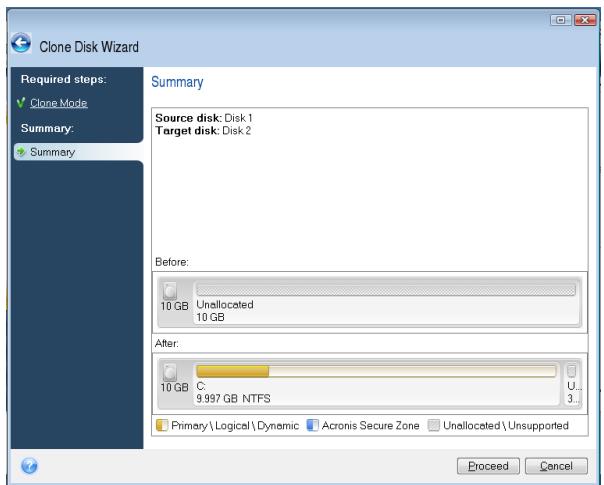Restore the wizard window size
The image size is (604, 485).
[x=561, y=20]
